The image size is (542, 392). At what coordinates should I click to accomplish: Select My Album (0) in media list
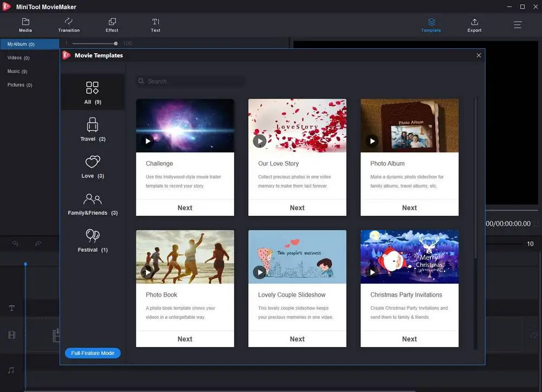click(29, 44)
